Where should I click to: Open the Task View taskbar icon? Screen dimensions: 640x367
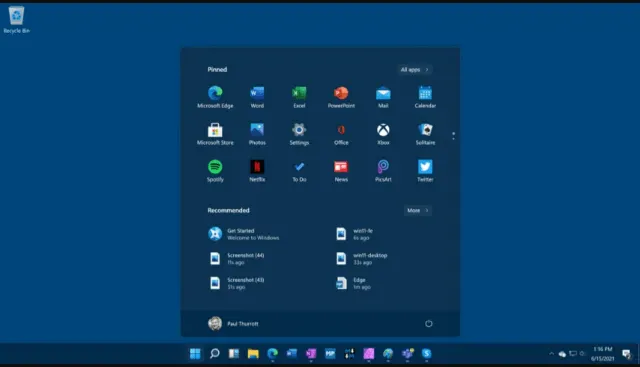point(234,354)
